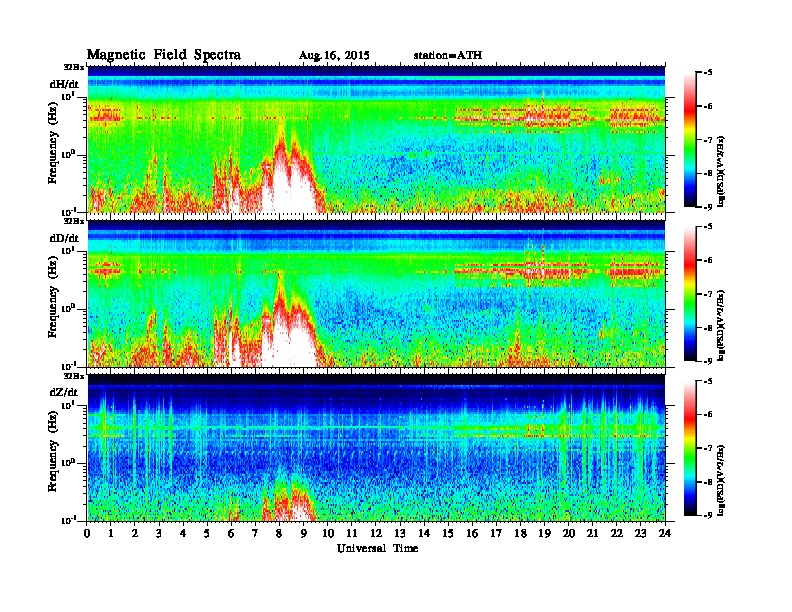Click the "-9" value on dH/dt color scale

[707, 207]
